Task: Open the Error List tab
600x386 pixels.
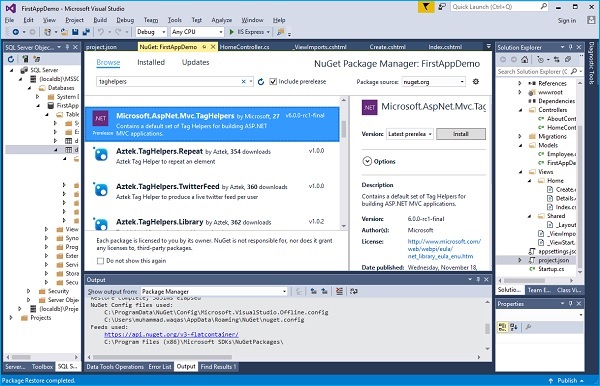Action: point(160,366)
